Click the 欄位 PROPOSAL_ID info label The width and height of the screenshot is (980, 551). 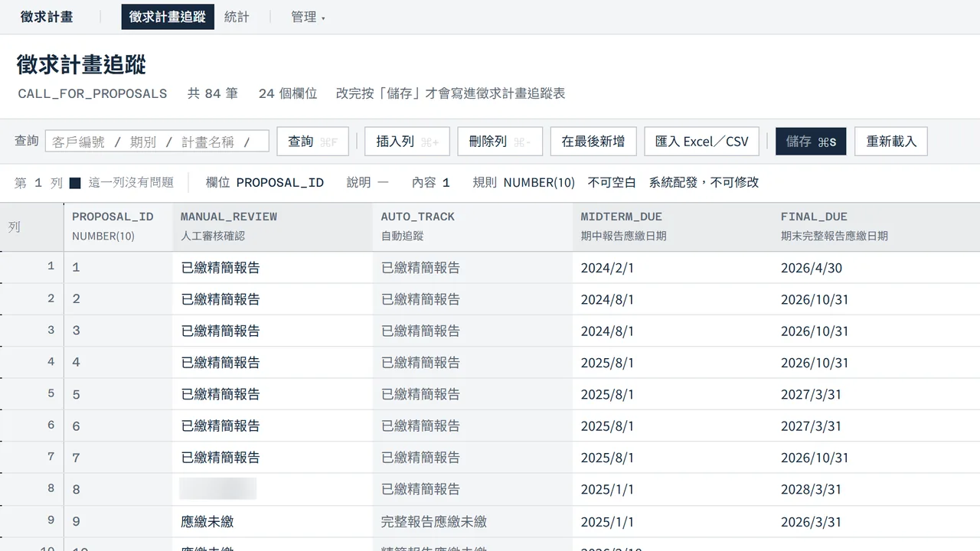tap(265, 182)
